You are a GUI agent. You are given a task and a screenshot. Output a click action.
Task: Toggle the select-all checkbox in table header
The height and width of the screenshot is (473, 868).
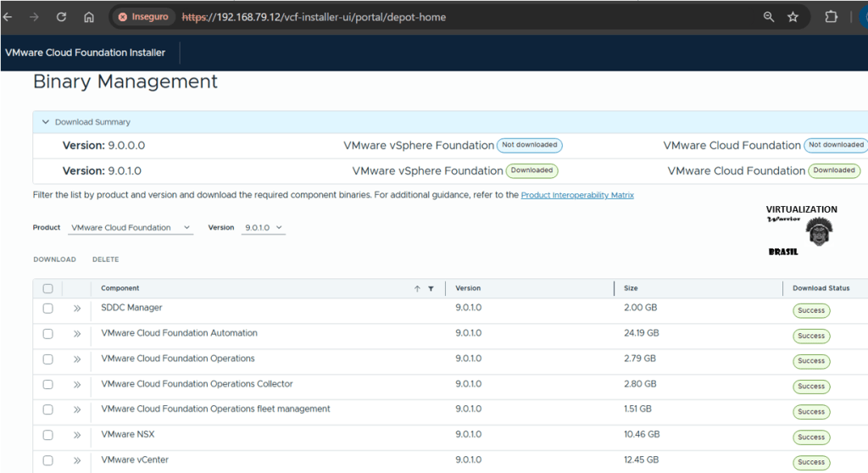[x=48, y=289]
